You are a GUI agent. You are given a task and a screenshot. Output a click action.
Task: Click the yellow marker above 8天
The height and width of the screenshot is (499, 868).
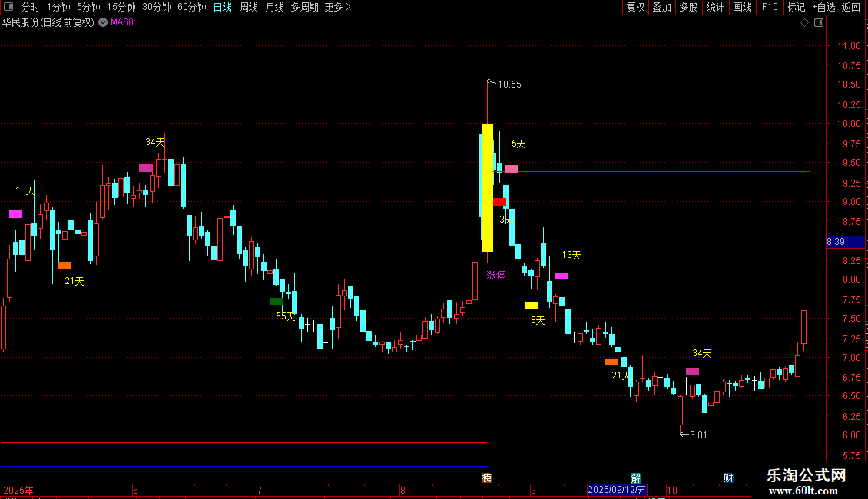pos(531,305)
